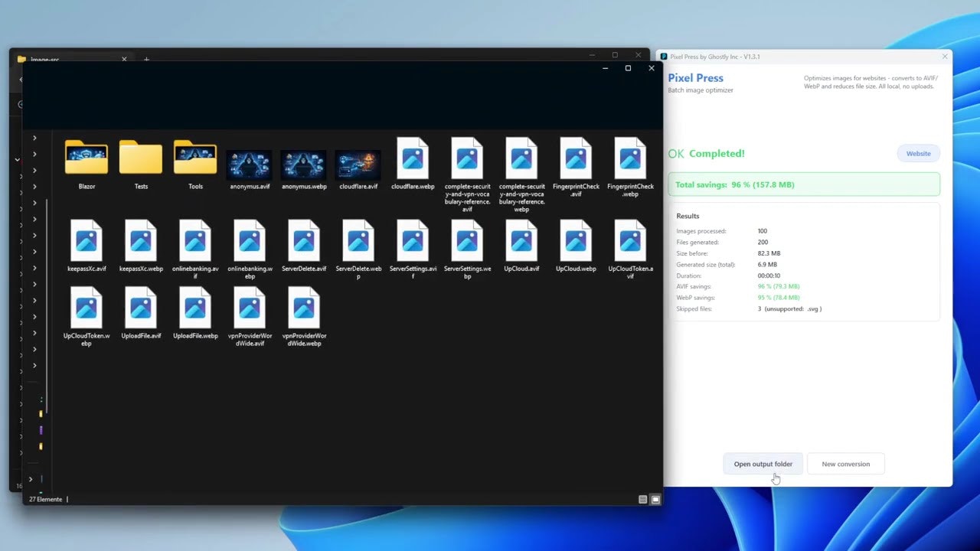Select the anonymus.avif image thumbnail
The image size is (980, 551).
[x=250, y=165]
